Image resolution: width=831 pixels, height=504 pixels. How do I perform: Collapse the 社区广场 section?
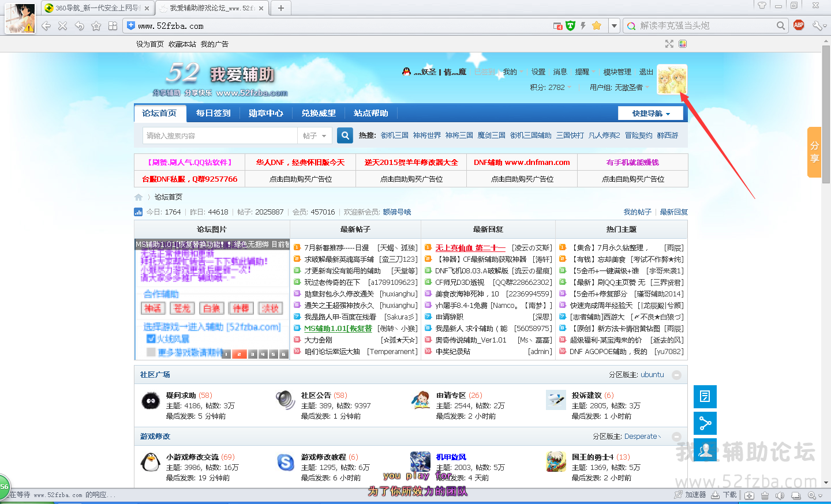click(x=676, y=375)
